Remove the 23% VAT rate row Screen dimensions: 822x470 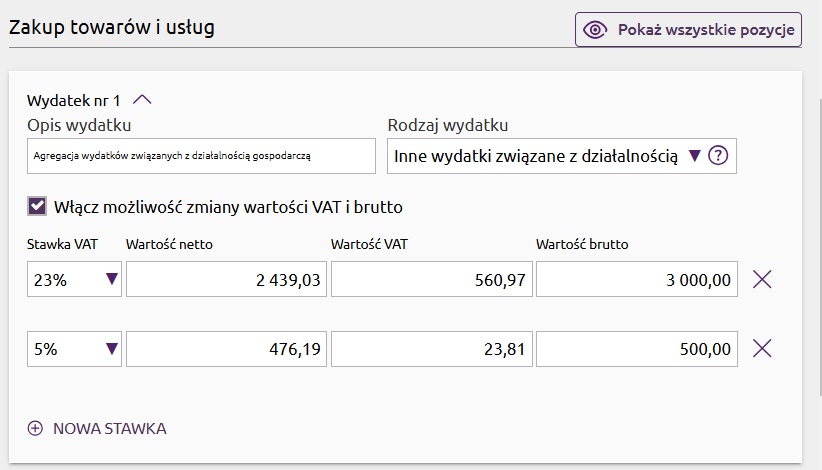[762, 279]
